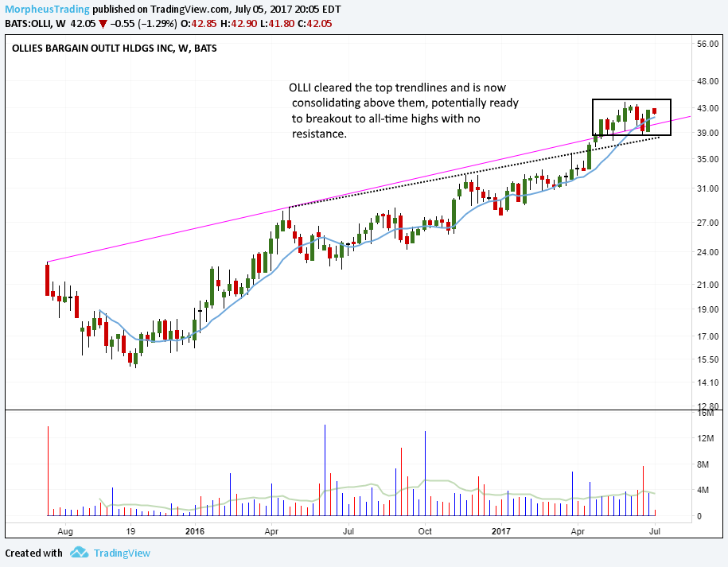This screenshot has width=728, height=567.
Task: Click the TradingView link at bottom
Action: (x=122, y=553)
